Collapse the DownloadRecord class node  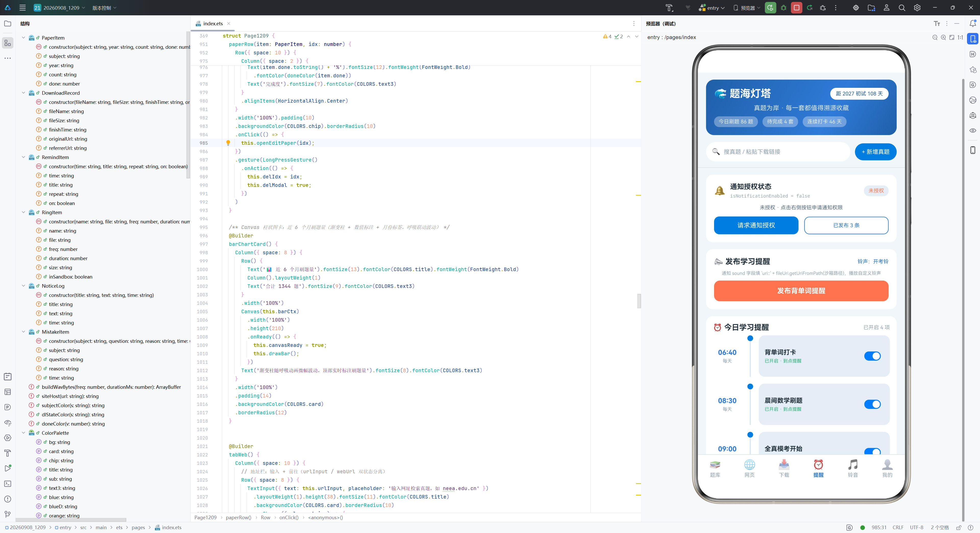(x=23, y=93)
